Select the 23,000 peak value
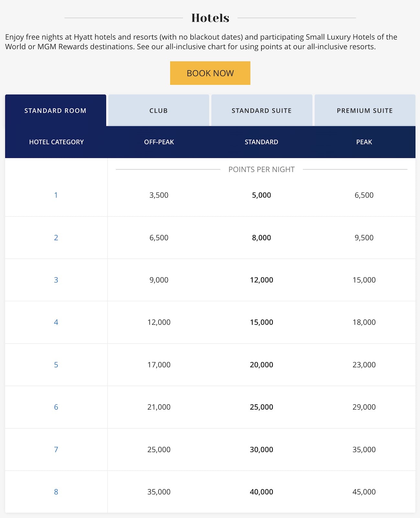Viewport: 420px width, 518px height. pyautogui.click(x=364, y=365)
